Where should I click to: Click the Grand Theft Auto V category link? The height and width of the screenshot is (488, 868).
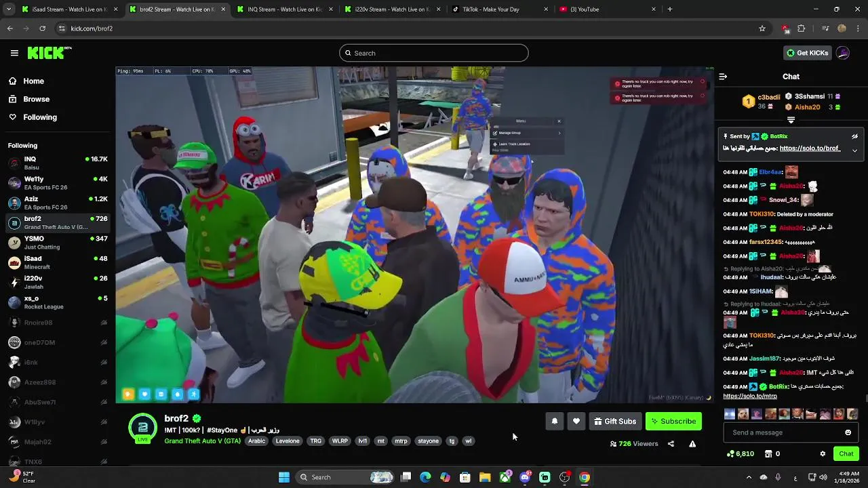[x=202, y=441]
